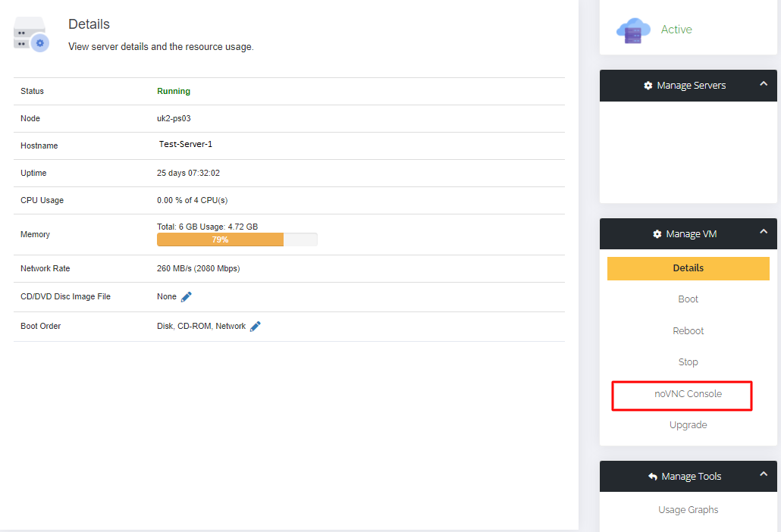Click the uptime value 25 days 07:32:02
Image resolution: width=781 pixels, height=532 pixels.
[x=188, y=174]
